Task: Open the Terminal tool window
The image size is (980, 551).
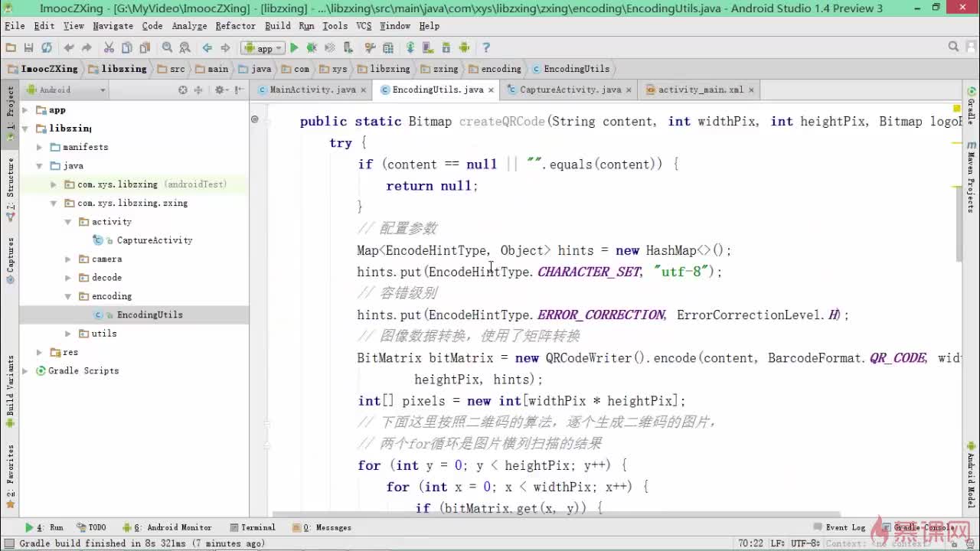Action: point(253,527)
